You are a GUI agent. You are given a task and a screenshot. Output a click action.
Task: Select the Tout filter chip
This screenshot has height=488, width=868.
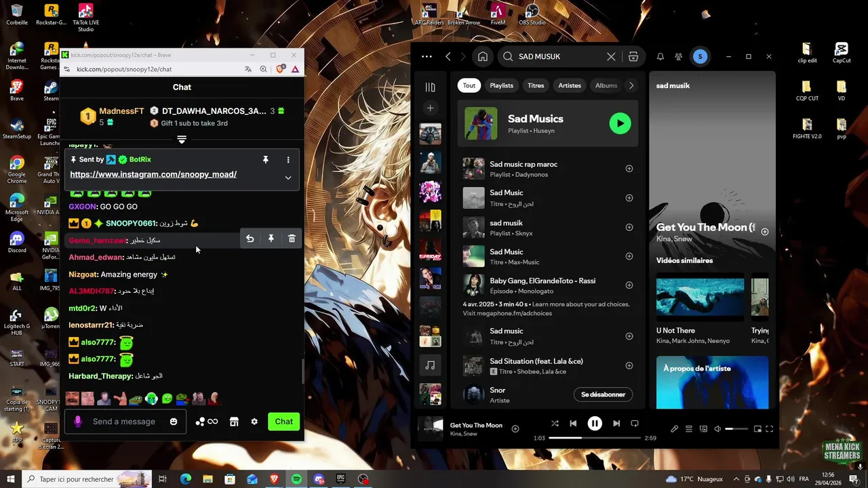469,85
